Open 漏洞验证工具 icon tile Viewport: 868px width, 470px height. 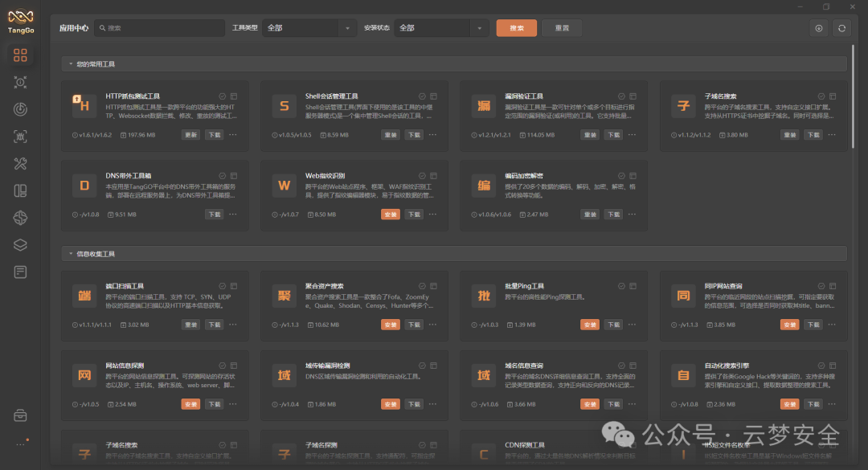click(x=484, y=105)
